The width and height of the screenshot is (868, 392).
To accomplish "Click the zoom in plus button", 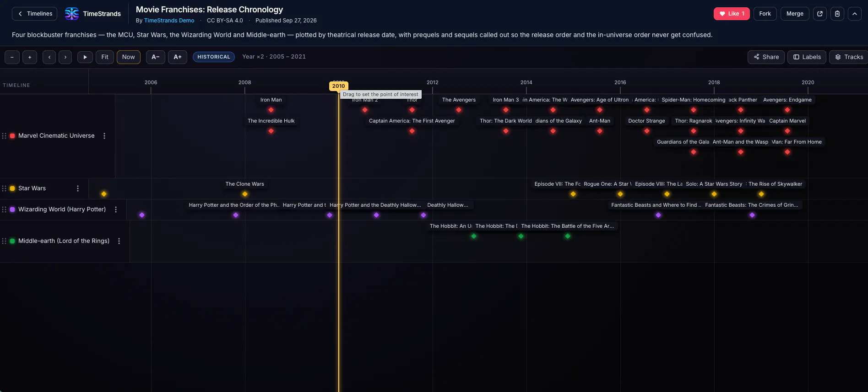I will (30, 57).
